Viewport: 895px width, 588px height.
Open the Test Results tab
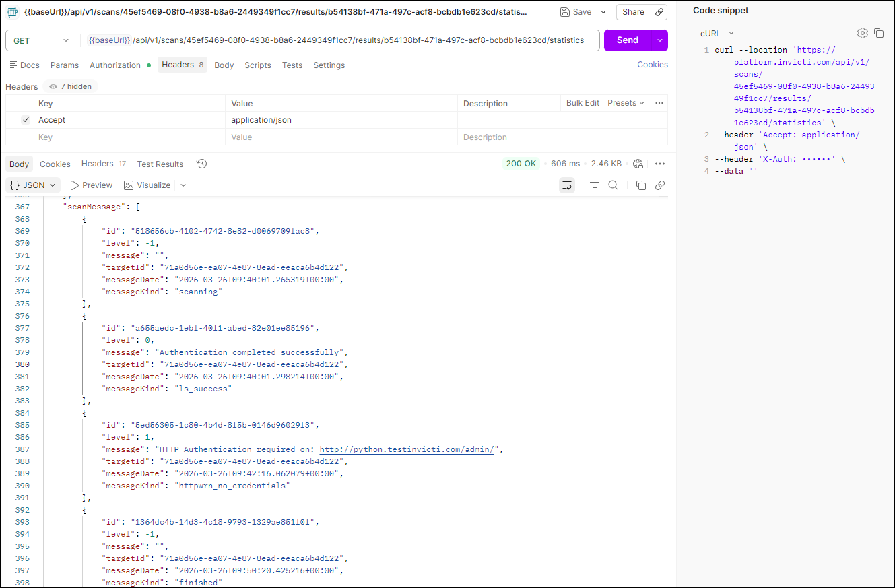[160, 164]
